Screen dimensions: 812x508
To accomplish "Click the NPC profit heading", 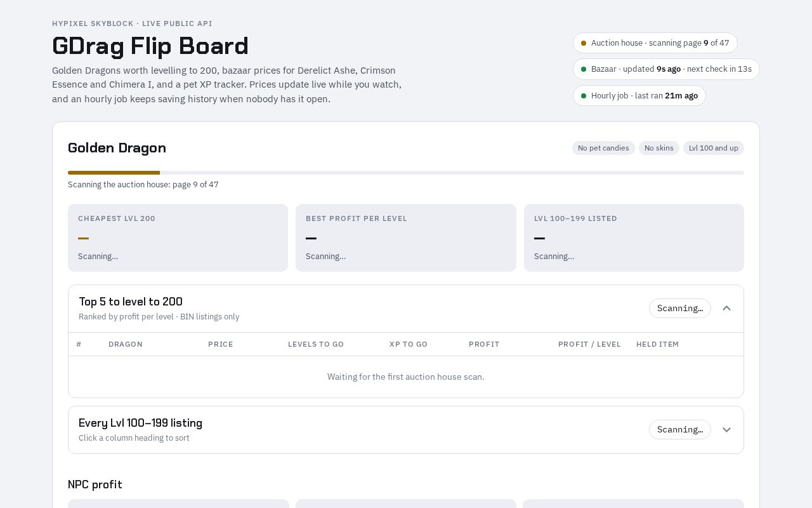I will point(95,485).
